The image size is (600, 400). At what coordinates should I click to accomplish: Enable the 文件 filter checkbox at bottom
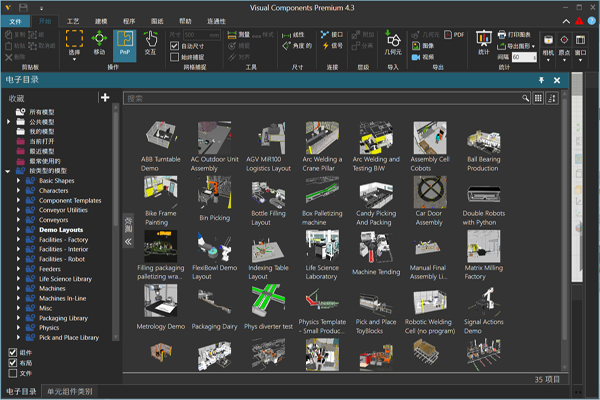(x=13, y=373)
